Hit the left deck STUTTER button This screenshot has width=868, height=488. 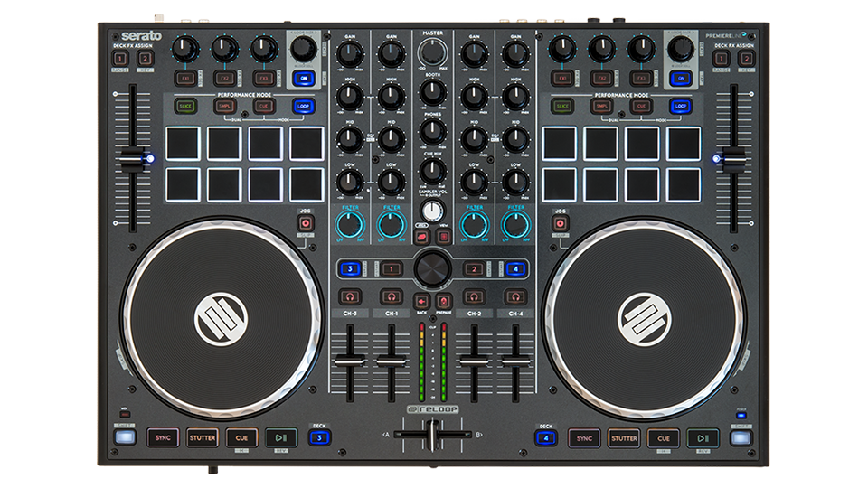click(203, 437)
